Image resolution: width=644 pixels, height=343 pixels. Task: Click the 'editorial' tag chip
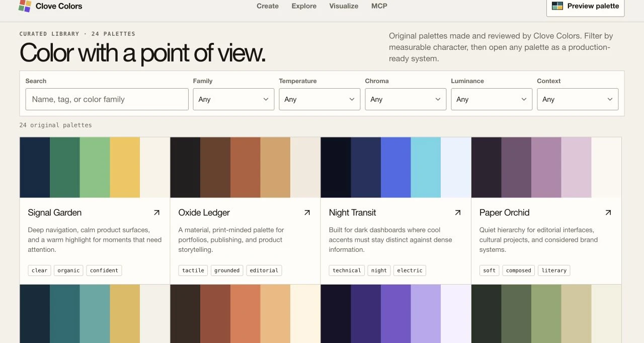(x=264, y=270)
